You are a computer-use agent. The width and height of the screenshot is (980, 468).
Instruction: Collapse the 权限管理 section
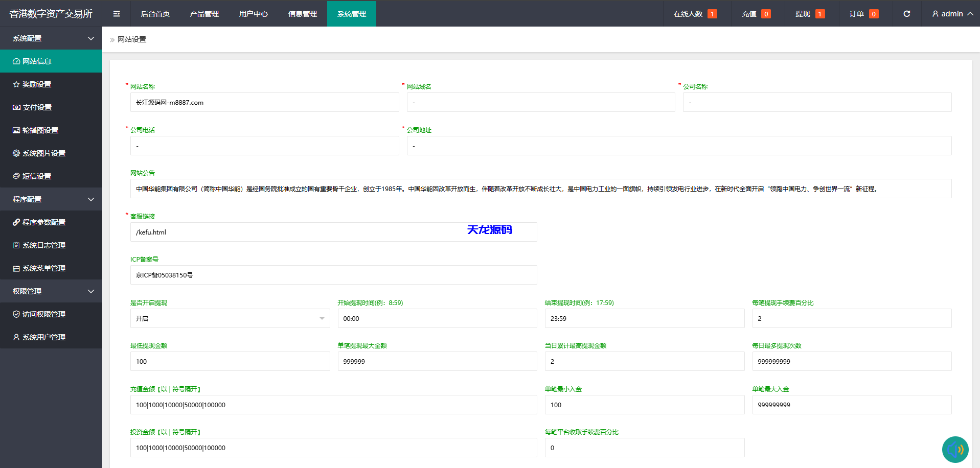click(51, 291)
